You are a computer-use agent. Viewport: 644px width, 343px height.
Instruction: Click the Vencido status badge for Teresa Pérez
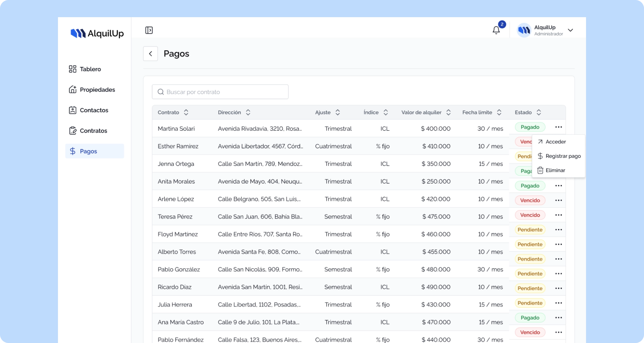coord(530,215)
